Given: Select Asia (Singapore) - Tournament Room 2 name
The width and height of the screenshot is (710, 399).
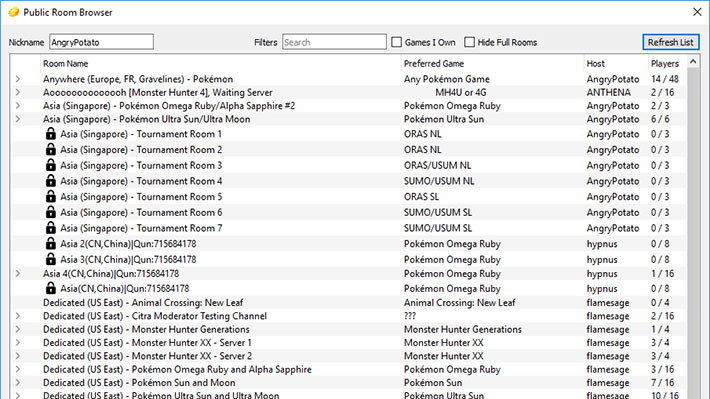Looking at the screenshot, I should (141, 149).
